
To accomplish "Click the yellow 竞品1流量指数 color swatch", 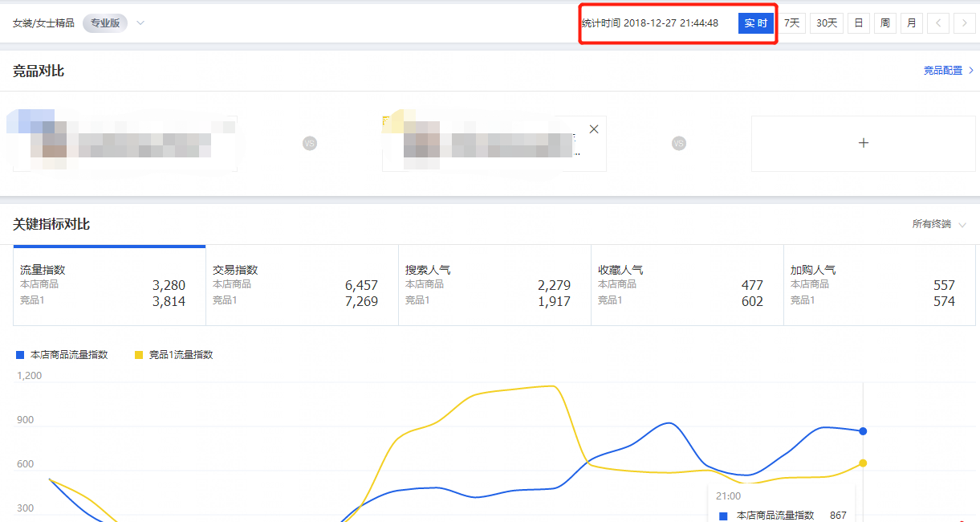I will pyautogui.click(x=137, y=353).
